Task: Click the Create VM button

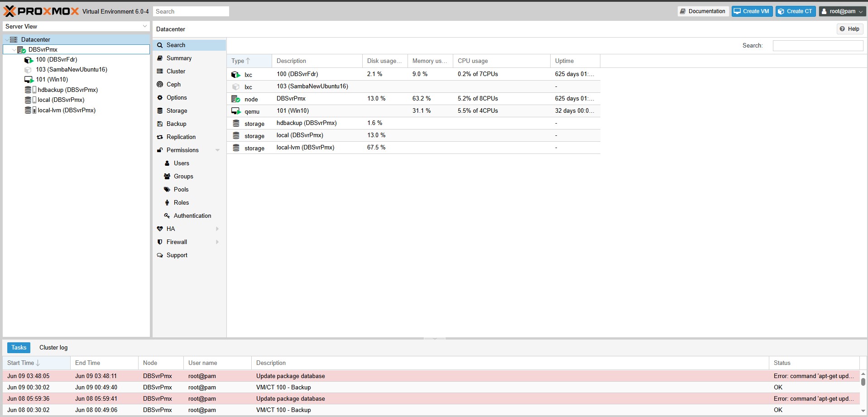Action: point(752,11)
